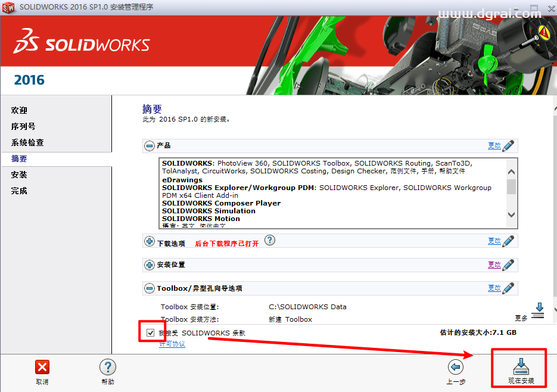Click the SOLIDWORKS SW title bar icon

coord(8,7)
